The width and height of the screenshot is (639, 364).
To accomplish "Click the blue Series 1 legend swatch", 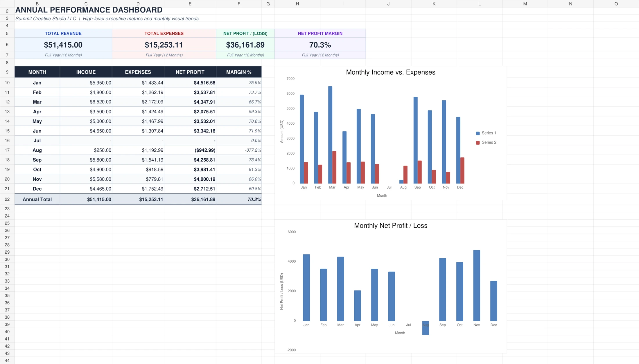I will point(478,133).
